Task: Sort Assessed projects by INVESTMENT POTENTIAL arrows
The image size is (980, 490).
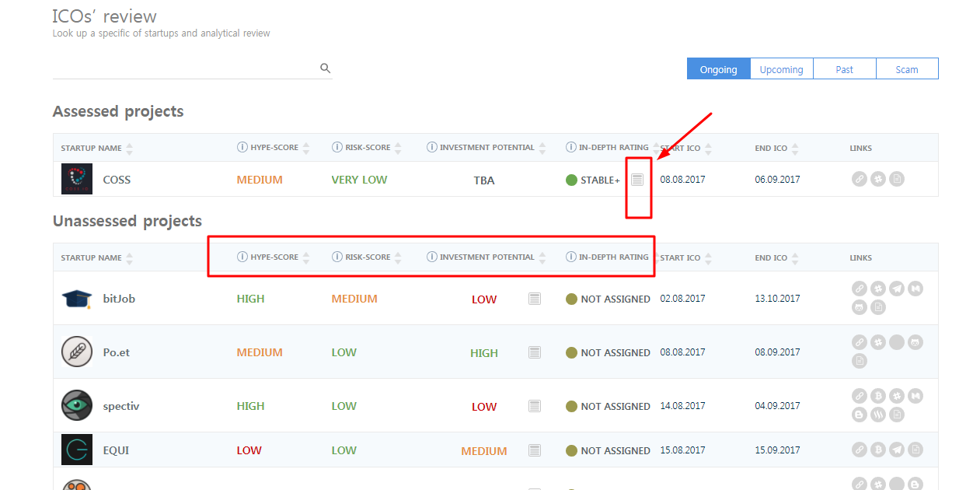Action: pyautogui.click(x=542, y=148)
